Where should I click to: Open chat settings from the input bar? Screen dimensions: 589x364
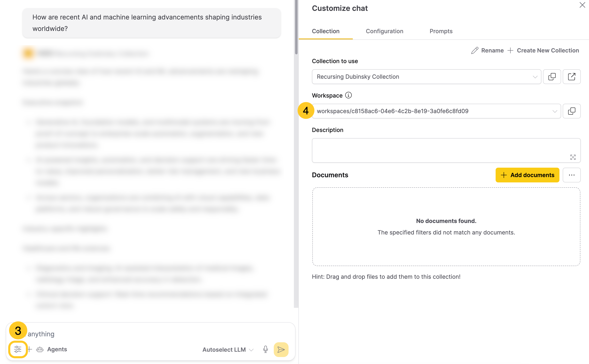pyautogui.click(x=18, y=349)
